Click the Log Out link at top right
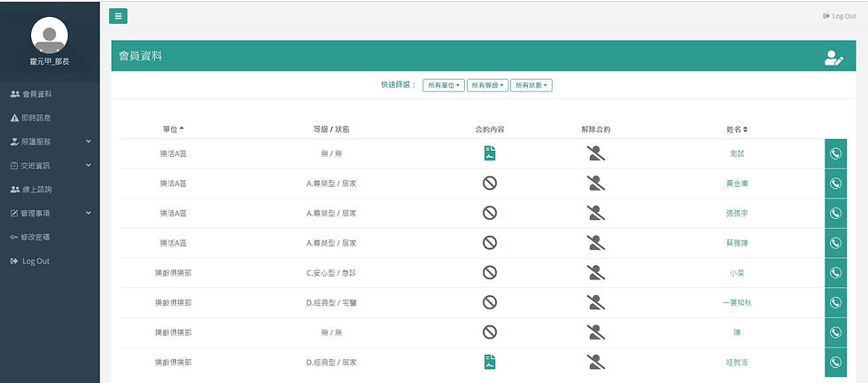This screenshot has width=868, height=383. coord(840,16)
